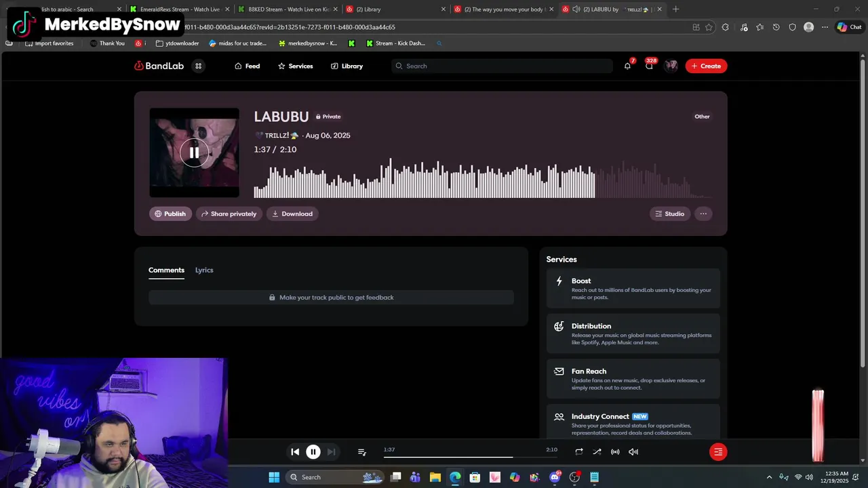Viewport: 868px width, 488px height.
Task: Skip to previous track in bottom player
Action: tap(295, 452)
